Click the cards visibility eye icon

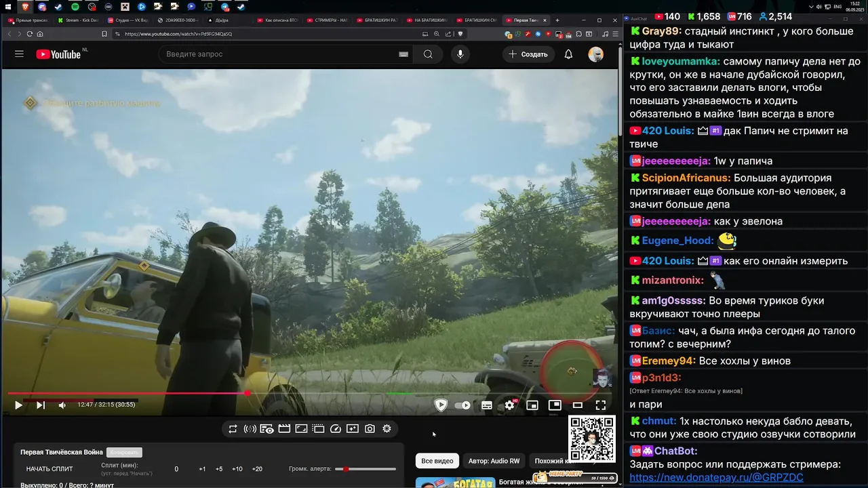267,429
